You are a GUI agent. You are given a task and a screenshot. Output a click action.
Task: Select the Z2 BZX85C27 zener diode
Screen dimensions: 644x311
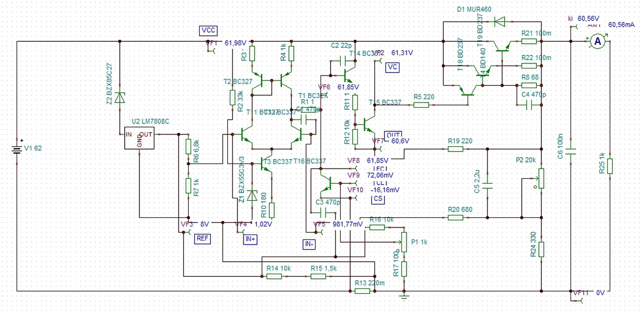pos(119,98)
